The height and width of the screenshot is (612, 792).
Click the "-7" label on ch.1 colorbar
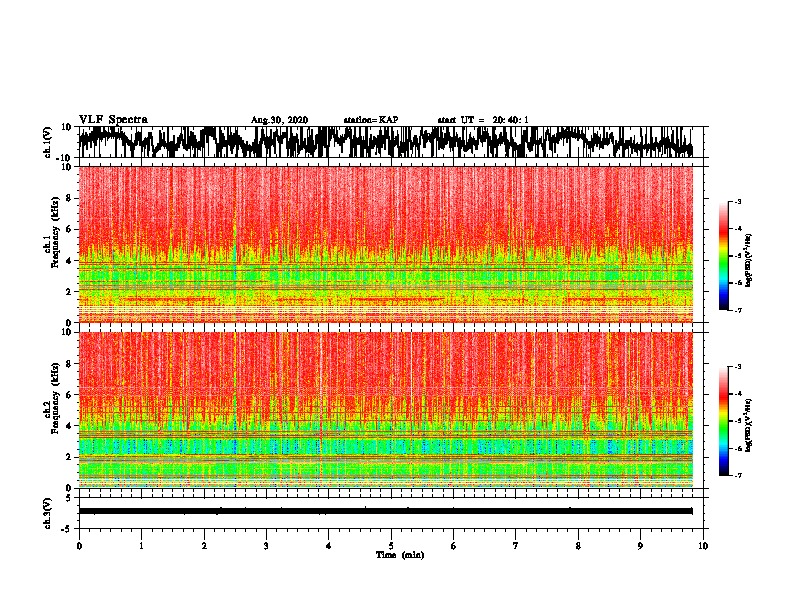click(x=738, y=310)
